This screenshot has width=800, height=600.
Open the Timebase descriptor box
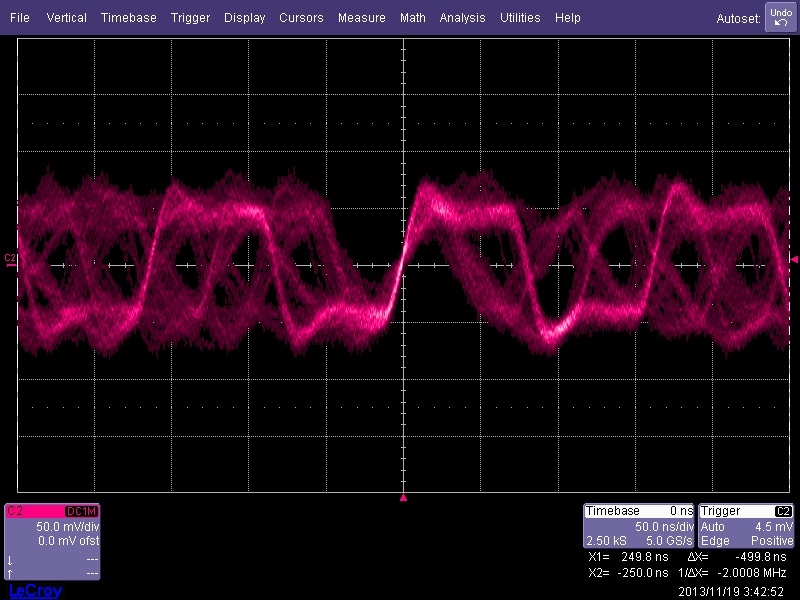click(639, 526)
